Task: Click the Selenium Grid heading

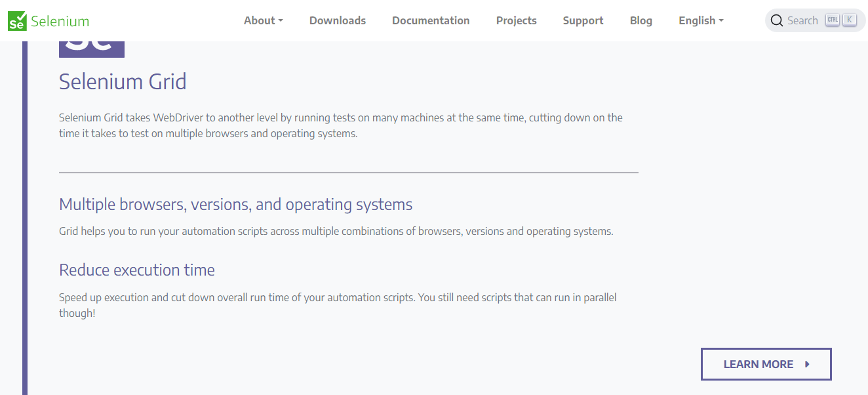Action: coord(123,81)
